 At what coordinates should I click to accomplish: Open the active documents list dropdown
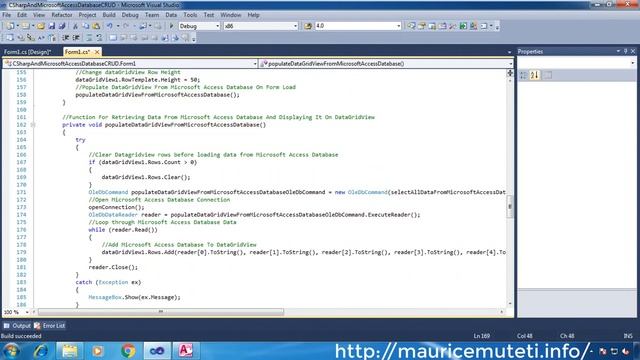(509, 52)
